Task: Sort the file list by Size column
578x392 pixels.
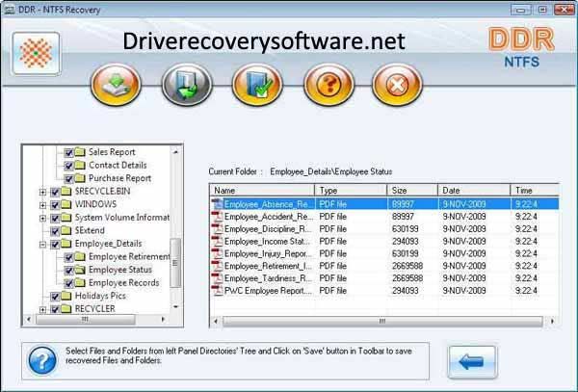Action: (x=412, y=190)
